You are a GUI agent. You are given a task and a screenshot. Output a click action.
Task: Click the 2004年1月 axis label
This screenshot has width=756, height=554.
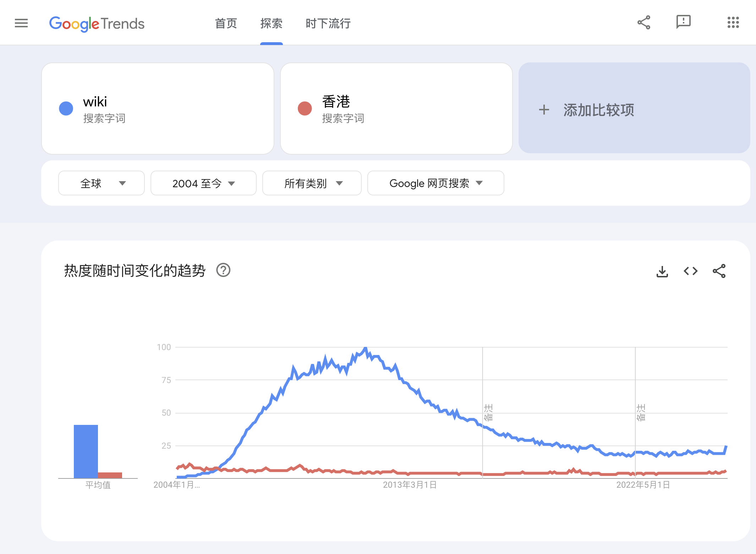(177, 485)
